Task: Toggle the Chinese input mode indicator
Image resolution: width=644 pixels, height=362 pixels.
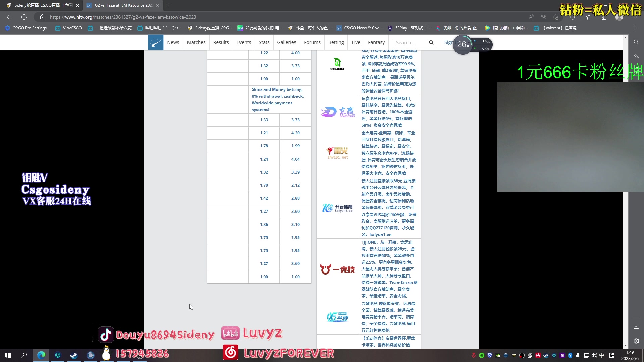Action: [x=602, y=355]
